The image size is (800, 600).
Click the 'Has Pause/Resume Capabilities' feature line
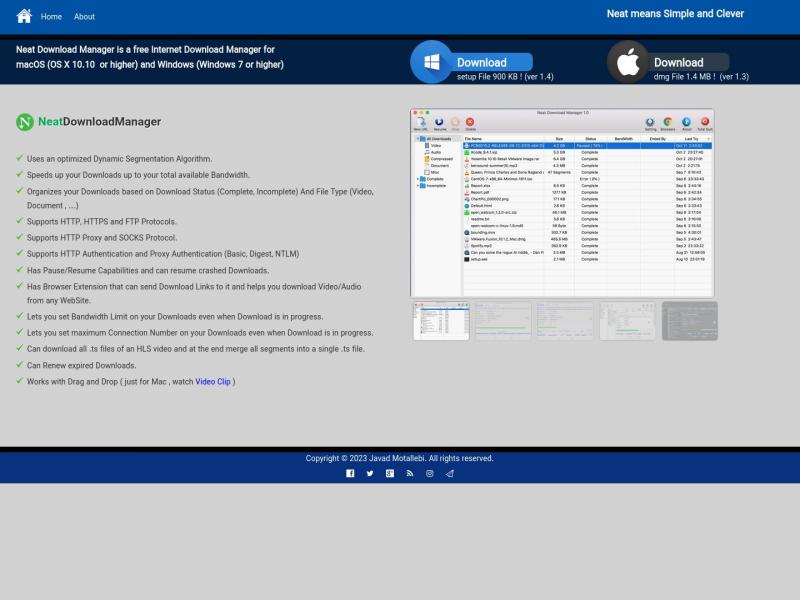pyautogui.click(x=148, y=270)
